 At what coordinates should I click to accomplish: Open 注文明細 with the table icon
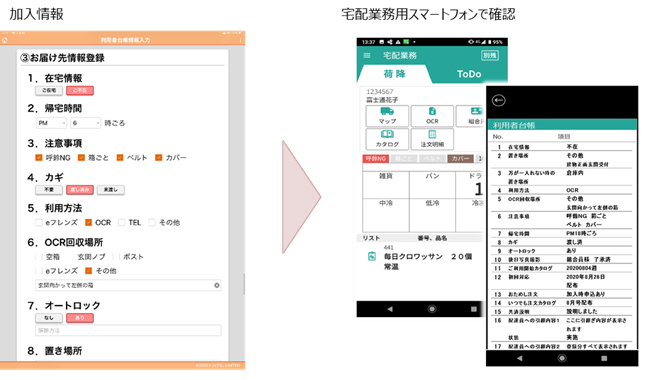(x=432, y=139)
